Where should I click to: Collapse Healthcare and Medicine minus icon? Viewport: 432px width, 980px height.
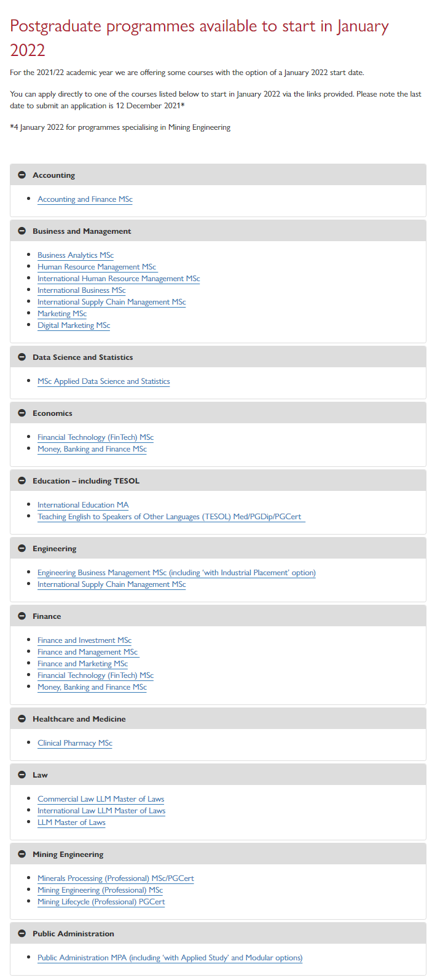(x=22, y=719)
